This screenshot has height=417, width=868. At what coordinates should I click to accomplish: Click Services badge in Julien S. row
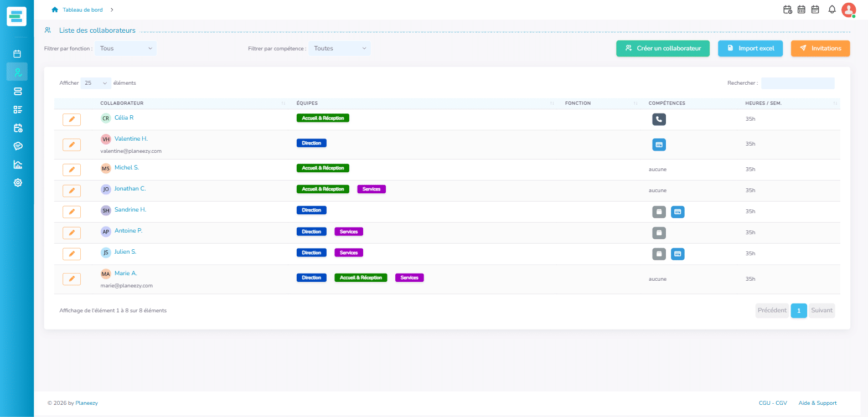pyautogui.click(x=349, y=253)
